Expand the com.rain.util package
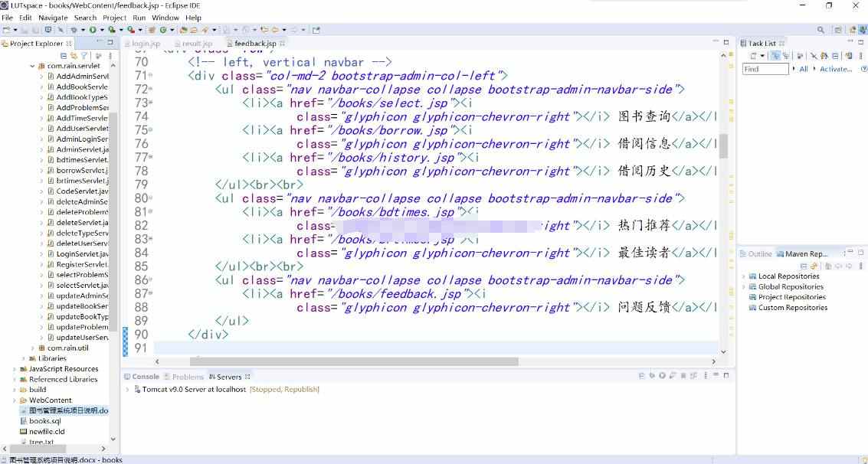868x464 pixels. [x=33, y=348]
